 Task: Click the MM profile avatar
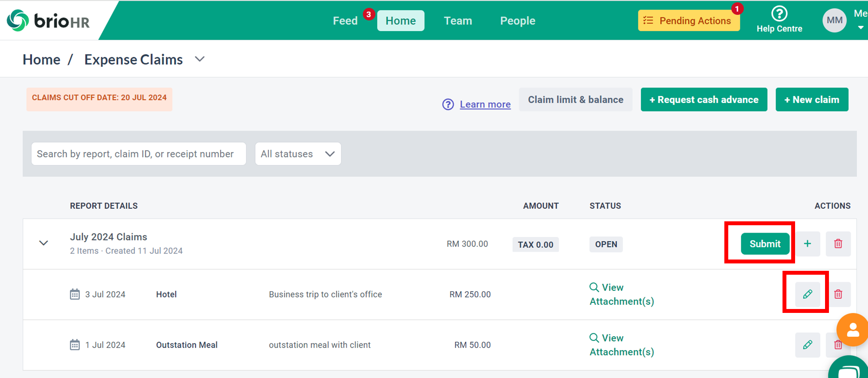[x=835, y=20]
